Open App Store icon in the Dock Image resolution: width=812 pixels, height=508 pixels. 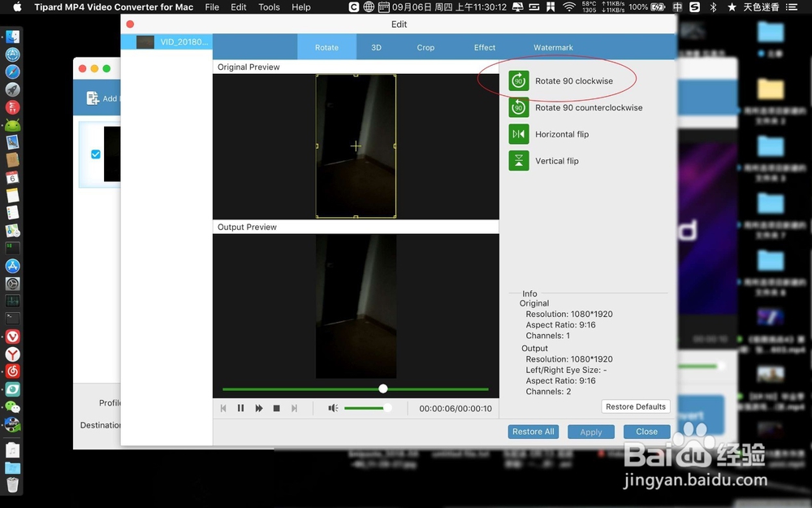tap(12, 266)
